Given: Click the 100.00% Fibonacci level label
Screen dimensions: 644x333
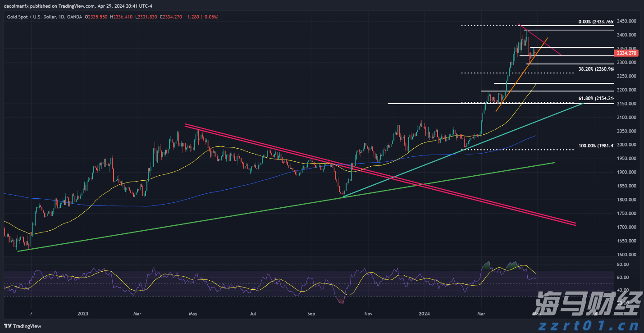Looking at the screenshot, I should pos(595,146).
